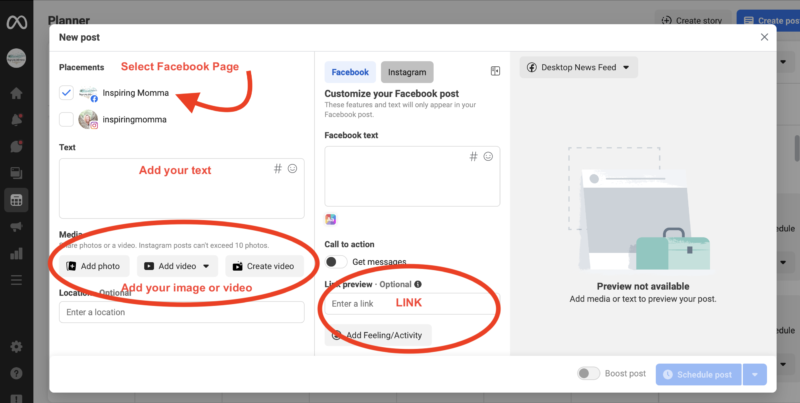800x403 pixels.
Task: Switch to the Facebook tab
Action: click(x=350, y=72)
